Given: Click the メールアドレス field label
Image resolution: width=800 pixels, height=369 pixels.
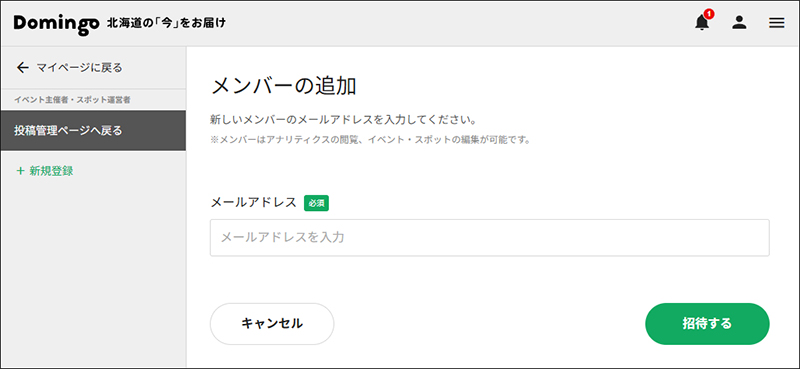Looking at the screenshot, I should (x=254, y=203).
